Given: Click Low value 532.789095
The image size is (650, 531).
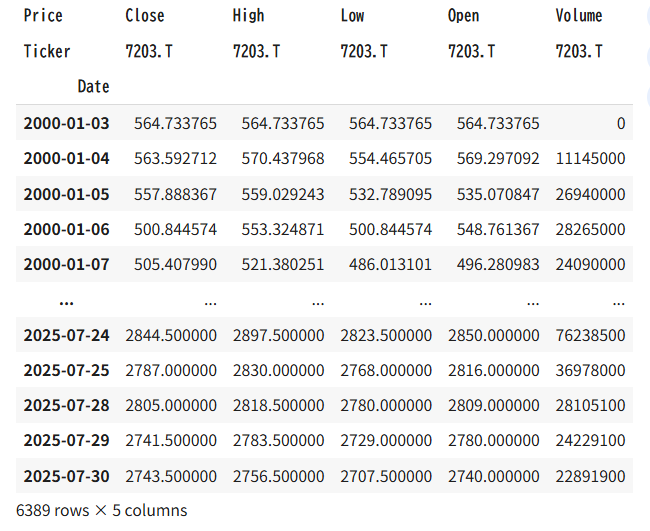Looking at the screenshot, I should 390,194.
